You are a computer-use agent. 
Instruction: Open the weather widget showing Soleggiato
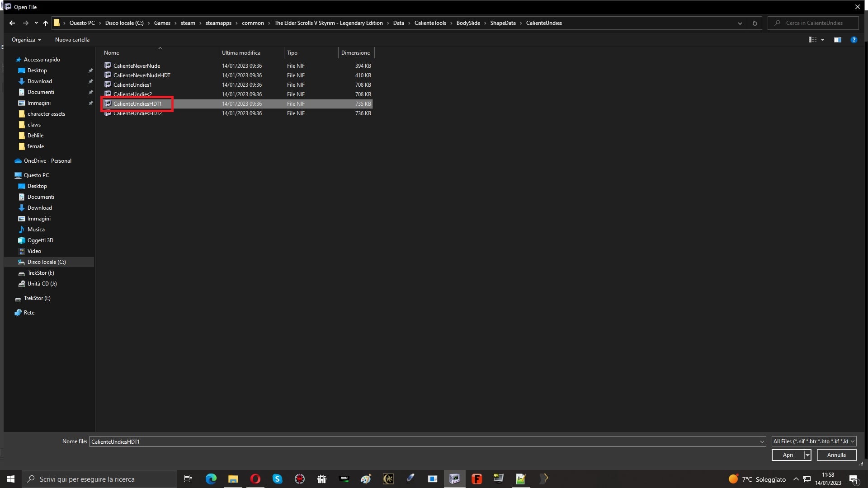click(x=757, y=479)
